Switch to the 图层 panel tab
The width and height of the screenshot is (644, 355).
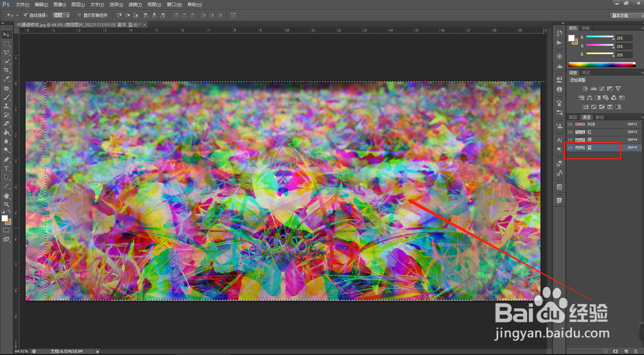pyautogui.click(x=573, y=117)
